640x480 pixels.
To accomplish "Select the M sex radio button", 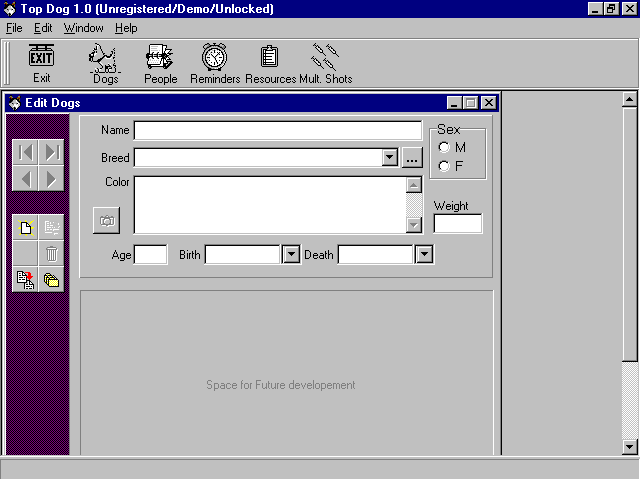I will [444, 148].
